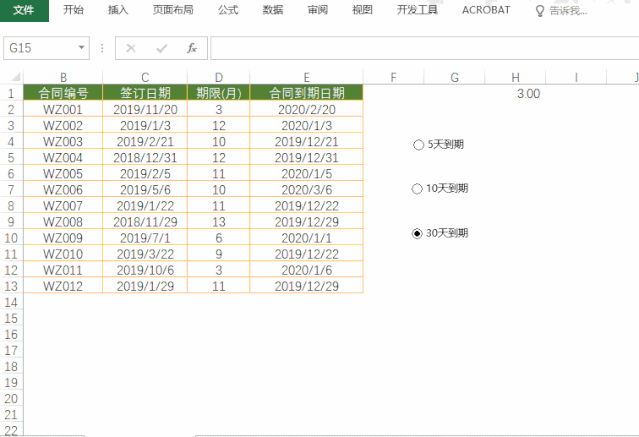Select cell WZ006
This screenshot has width=639, height=437.
pyautogui.click(x=63, y=190)
